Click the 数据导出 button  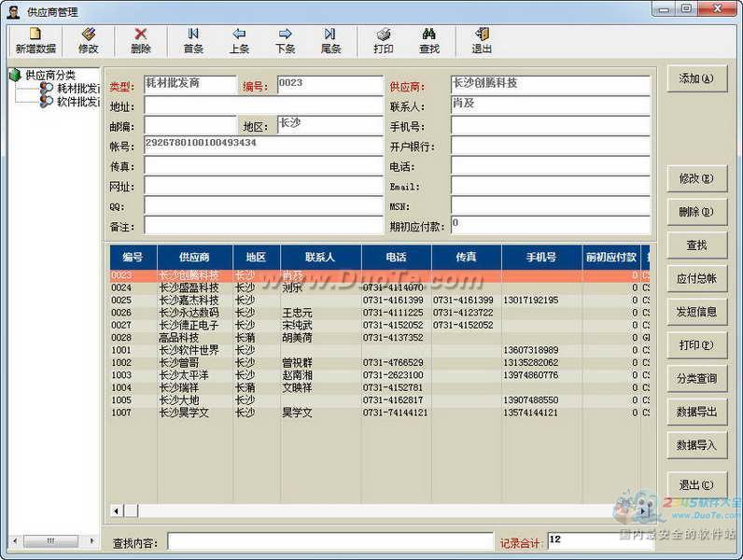pos(696,412)
